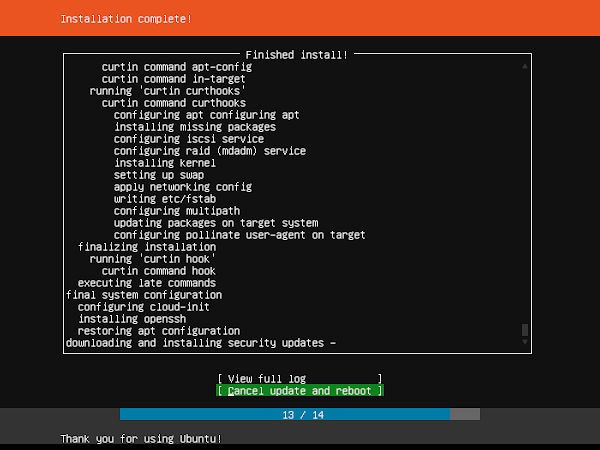Select "running 'curtin curthooks'" log line
This screenshot has width=600, height=450.
click(167, 91)
